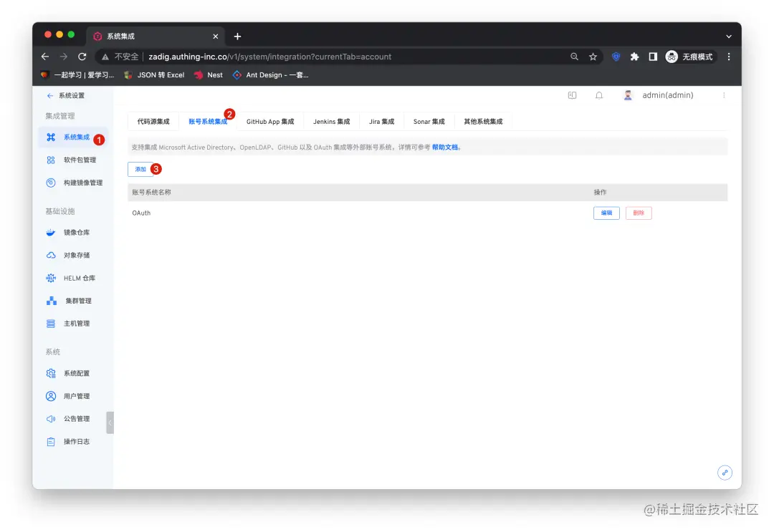The image size is (774, 532).
Task: Open the browser tab list chevron
Action: 728,35
